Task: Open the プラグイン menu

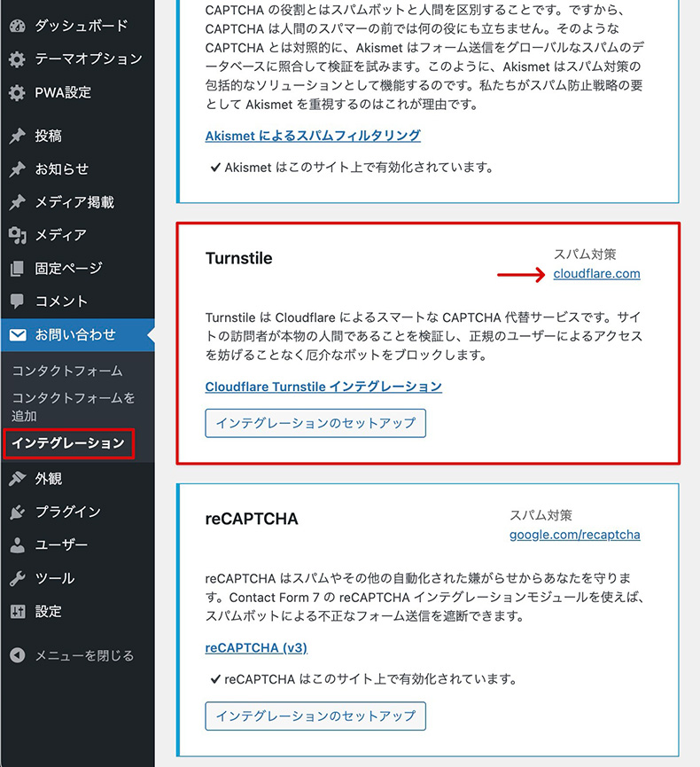Action: 68,512
